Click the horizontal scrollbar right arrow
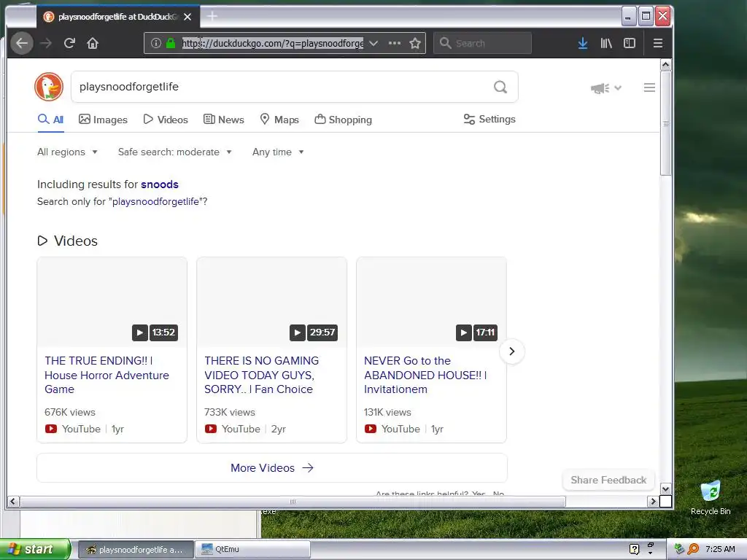747x560 pixels. [x=653, y=501]
